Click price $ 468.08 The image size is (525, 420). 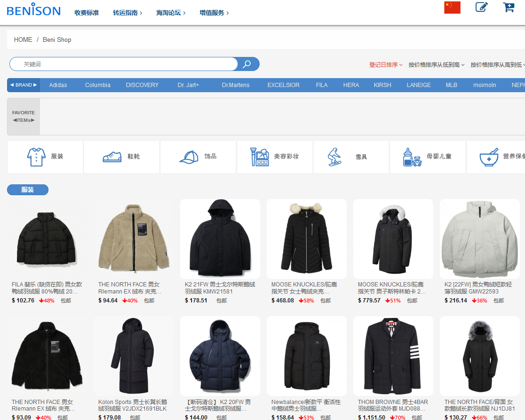point(283,301)
